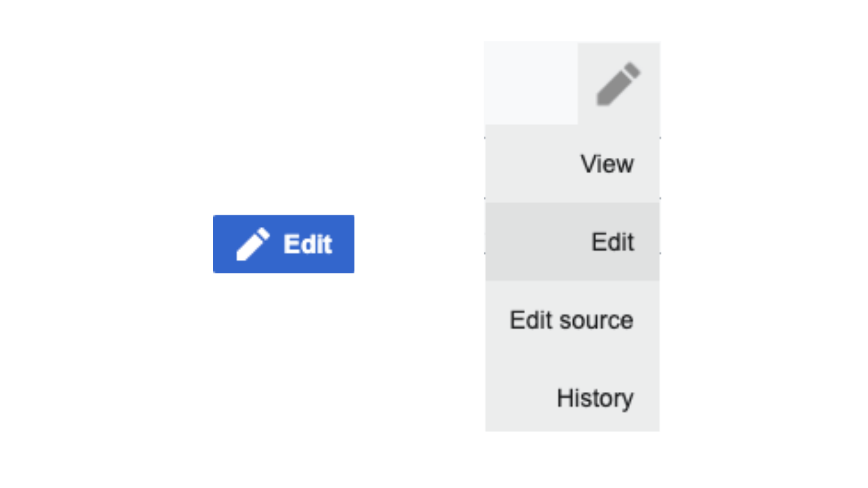Start visual editing with the highlighted Edit item
The width and height of the screenshot is (868, 488).
(x=612, y=242)
